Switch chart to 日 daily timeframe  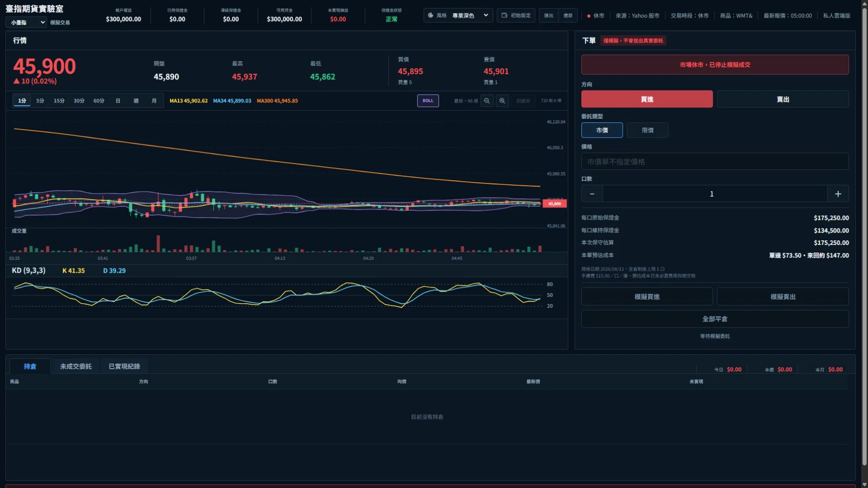tap(118, 101)
